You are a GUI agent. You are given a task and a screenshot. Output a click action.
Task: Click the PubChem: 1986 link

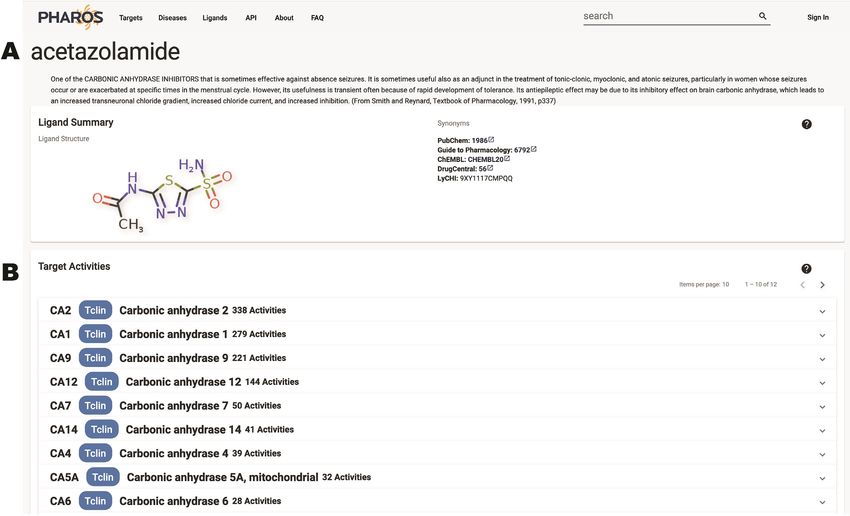click(x=462, y=140)
